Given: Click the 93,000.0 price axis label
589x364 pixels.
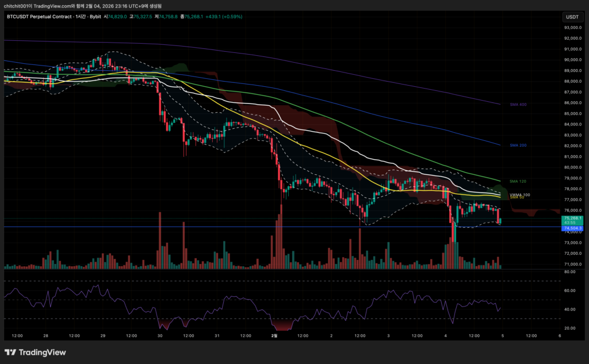Looking at the screenshot, I should (573, 28).
